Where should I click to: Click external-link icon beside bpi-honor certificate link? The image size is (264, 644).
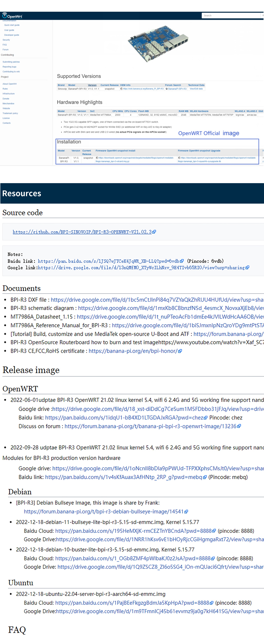[180, 351]
